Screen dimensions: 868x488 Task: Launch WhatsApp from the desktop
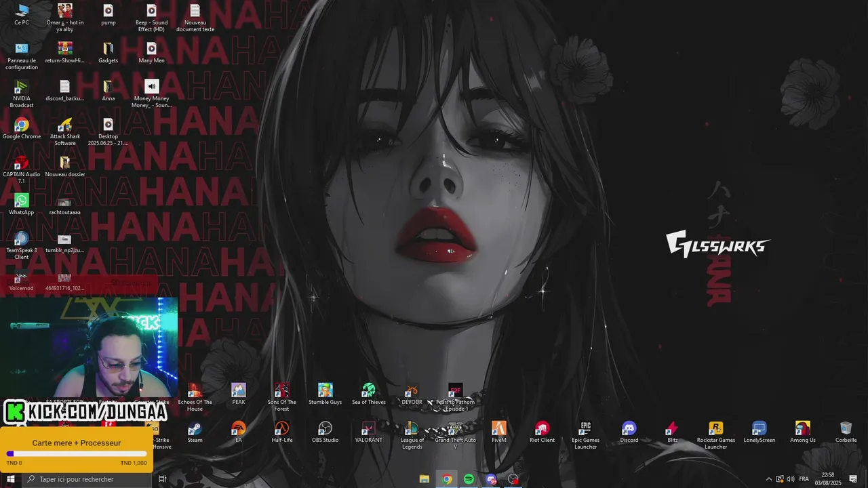tap(22, 205)
